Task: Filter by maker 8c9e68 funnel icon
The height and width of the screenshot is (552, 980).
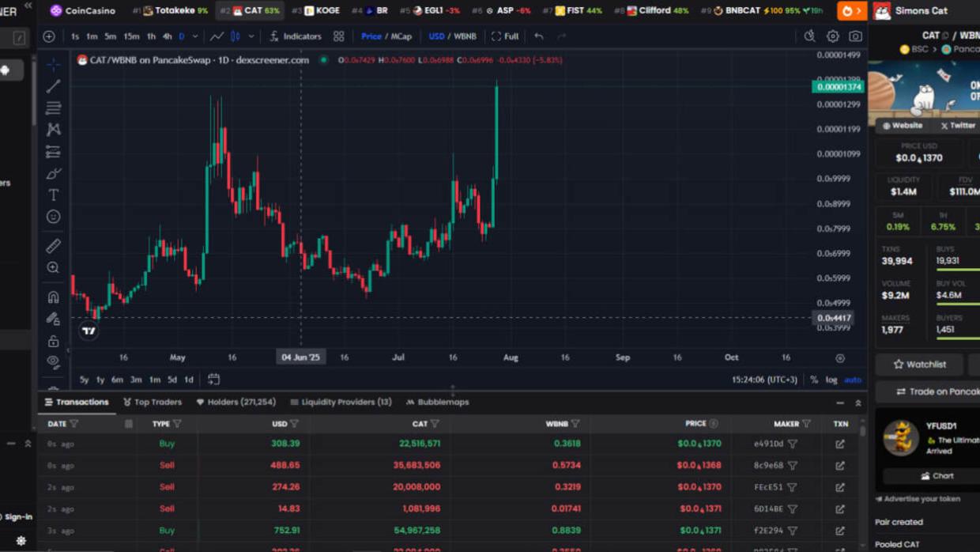Action: [793, 466]
